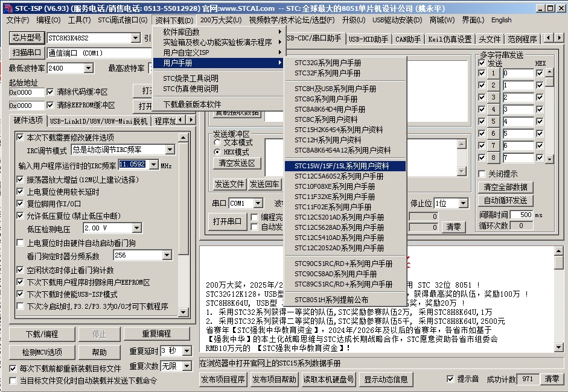Reset 成功计数 with its 清零 button
568x392 pixels.
(552, 379)
